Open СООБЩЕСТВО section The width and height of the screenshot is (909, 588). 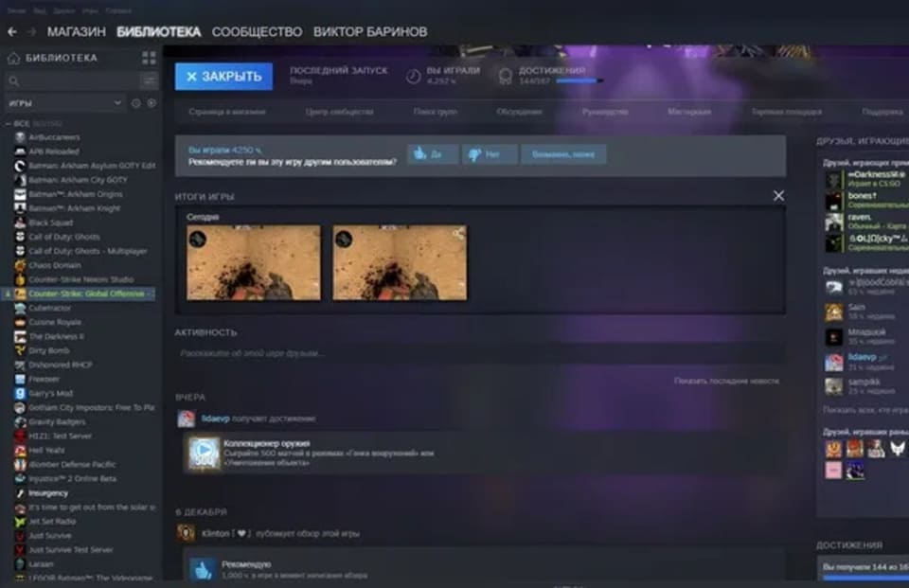tap(257, 32)
